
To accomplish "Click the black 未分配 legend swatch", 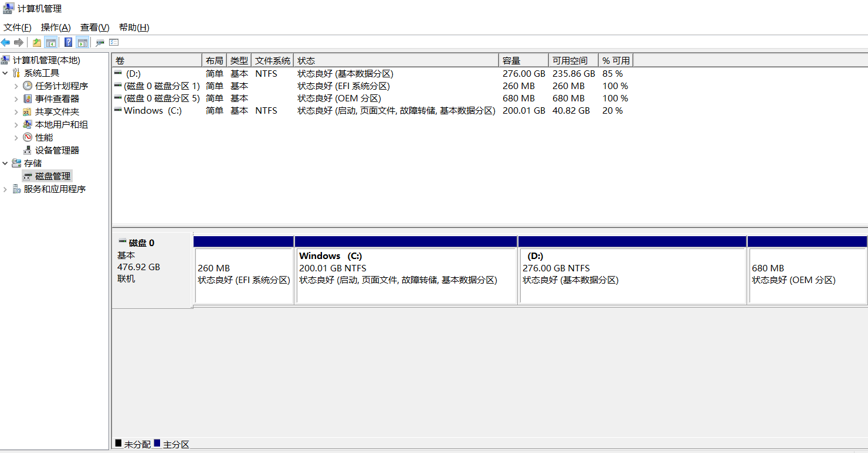I will point(118,444).
